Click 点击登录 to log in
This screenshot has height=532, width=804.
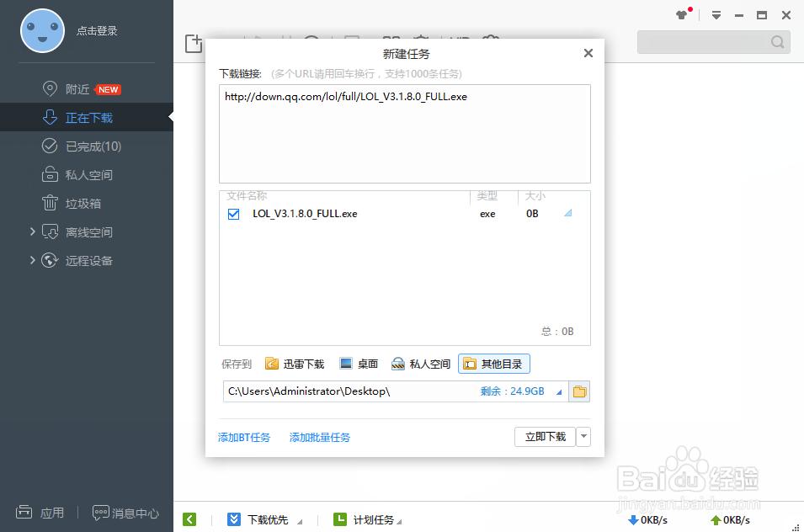tap(97, 31)
